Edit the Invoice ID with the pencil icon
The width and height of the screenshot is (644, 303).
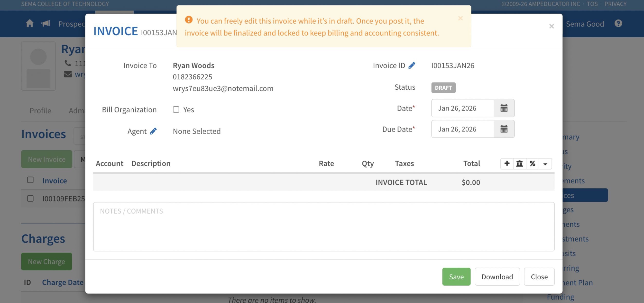[412, 66]
